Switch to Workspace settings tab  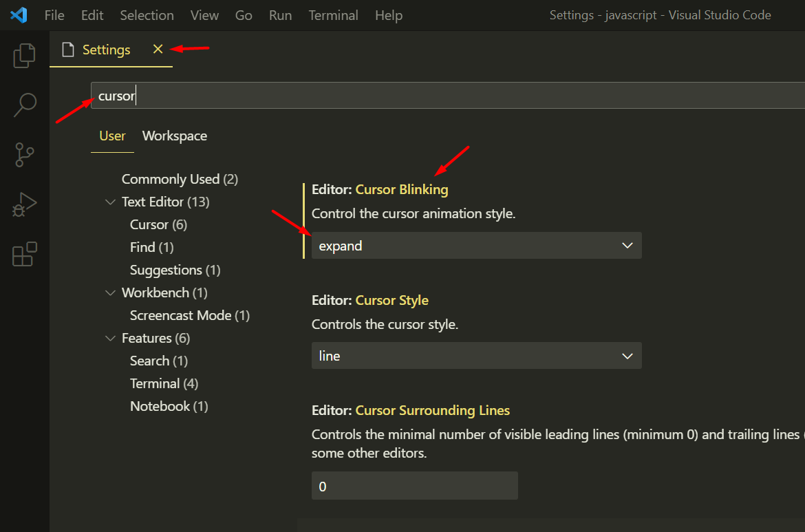[174, 136]
